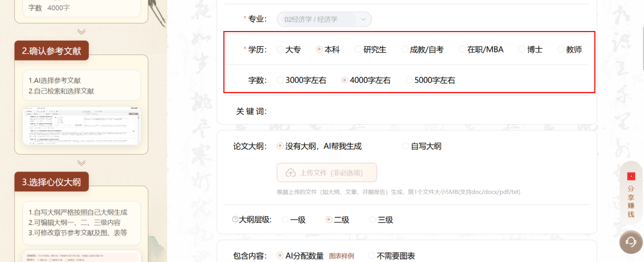
Task: Select the 大专 education radio button
Action: 280,49
